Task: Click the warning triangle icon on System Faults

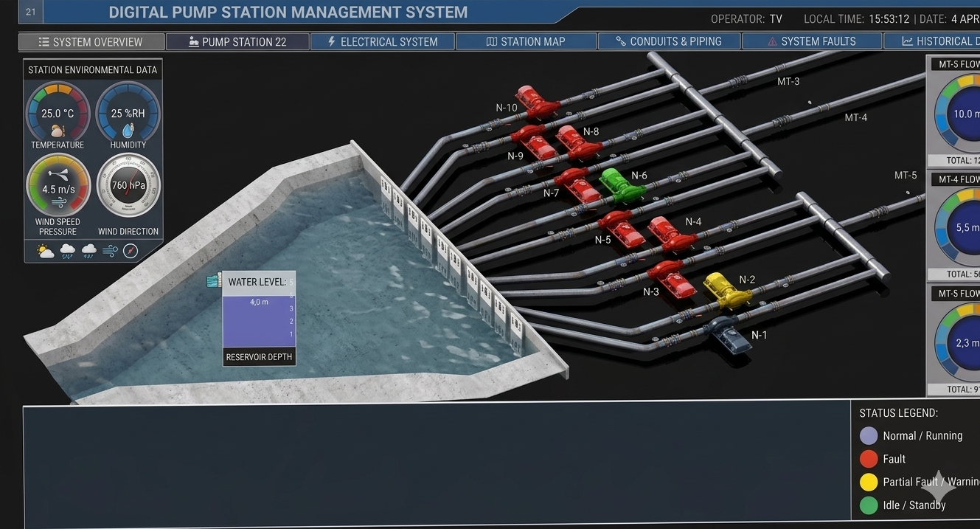Action: click(x=772, y=41)
